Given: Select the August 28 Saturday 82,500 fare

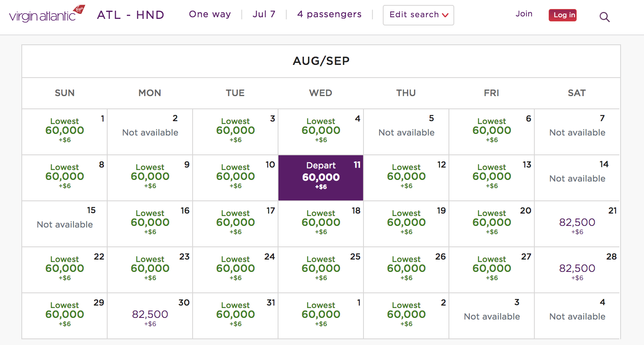Looking at the screenshot, I should click(x=577, y=270).
